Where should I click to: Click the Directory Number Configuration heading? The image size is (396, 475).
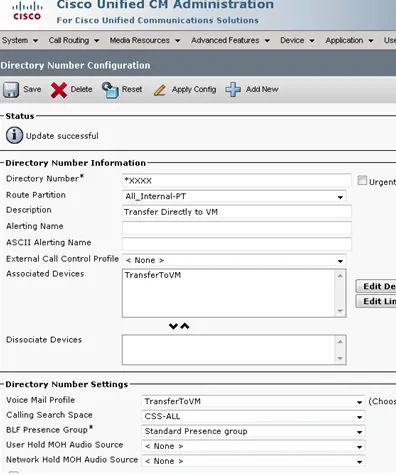75,65
